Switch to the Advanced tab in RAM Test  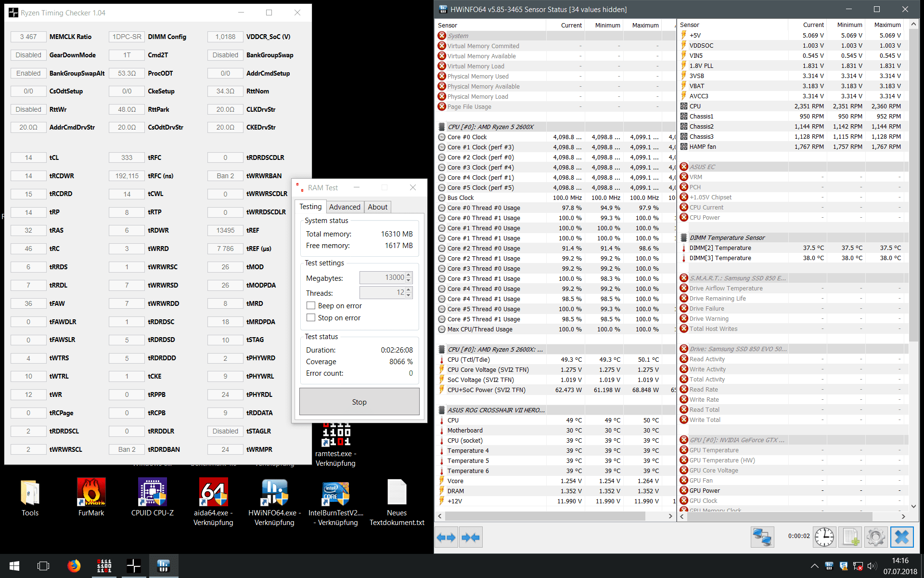345,207
